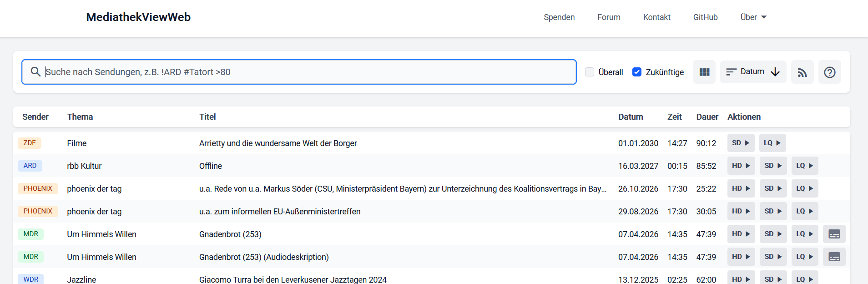
Task: Click the Thema 'Filme' cell
Action: click(77, 143)
